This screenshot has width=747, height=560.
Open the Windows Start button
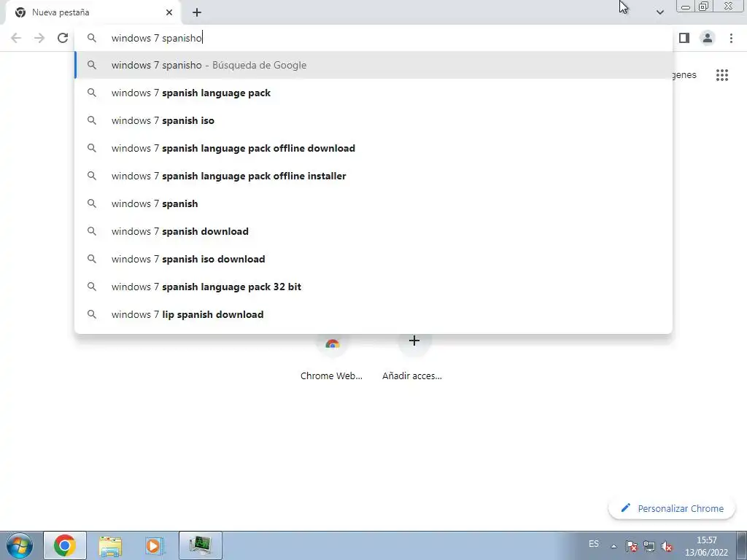coord(20,545)
